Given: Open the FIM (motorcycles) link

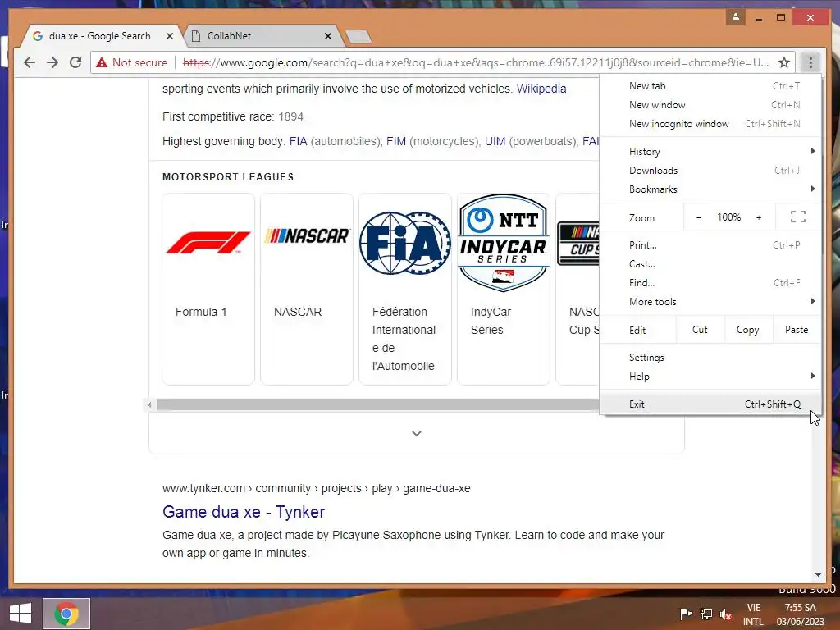Looking at the screenshot, I should [x=396, y=141].
